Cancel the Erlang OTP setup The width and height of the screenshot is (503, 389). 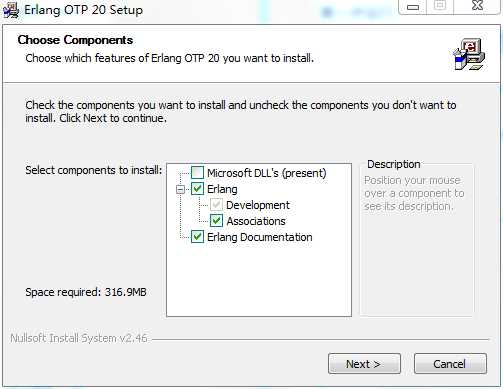click(450, 364)
